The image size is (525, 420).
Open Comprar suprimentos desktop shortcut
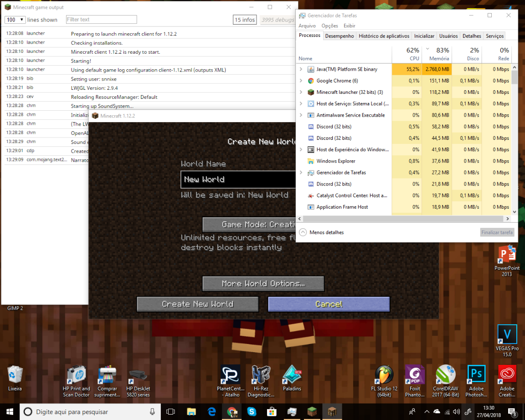click(107, 381)
